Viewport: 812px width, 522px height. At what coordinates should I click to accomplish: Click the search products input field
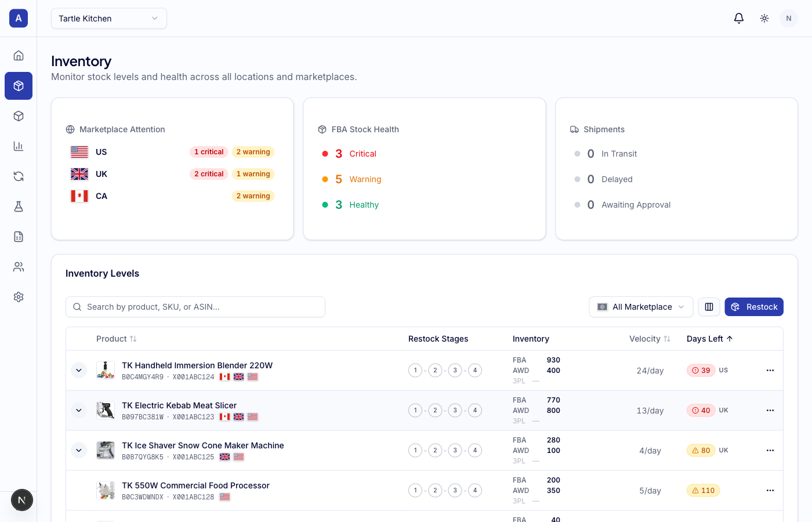pyautogui.click(x=195, y=307)
